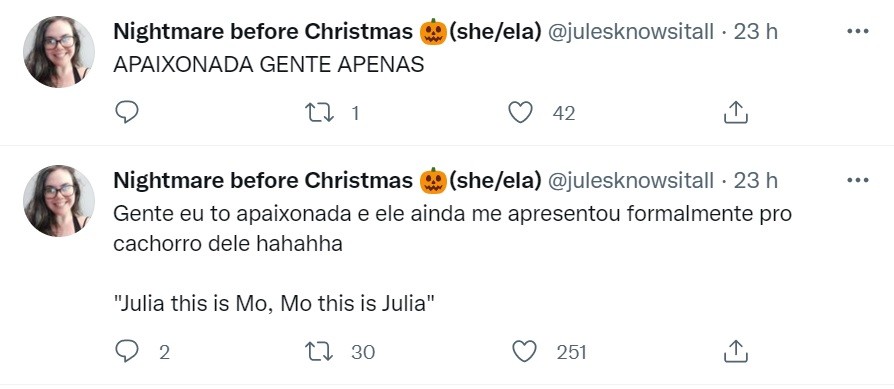
Task: Open tweet text APAIXONADA GENTE APENAS
Action: tap(269, 65)
